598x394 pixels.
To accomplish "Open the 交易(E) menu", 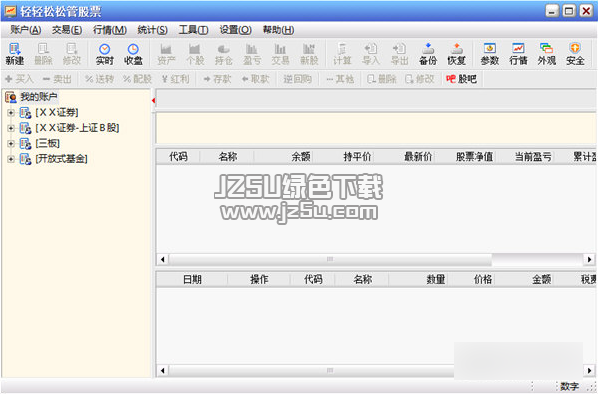I will click(67, 30).
